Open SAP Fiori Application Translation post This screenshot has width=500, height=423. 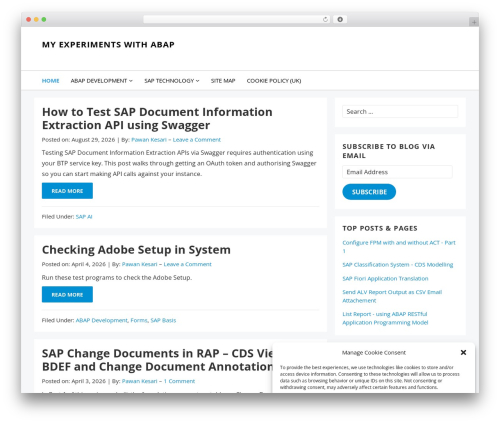[x=385, y=278]
